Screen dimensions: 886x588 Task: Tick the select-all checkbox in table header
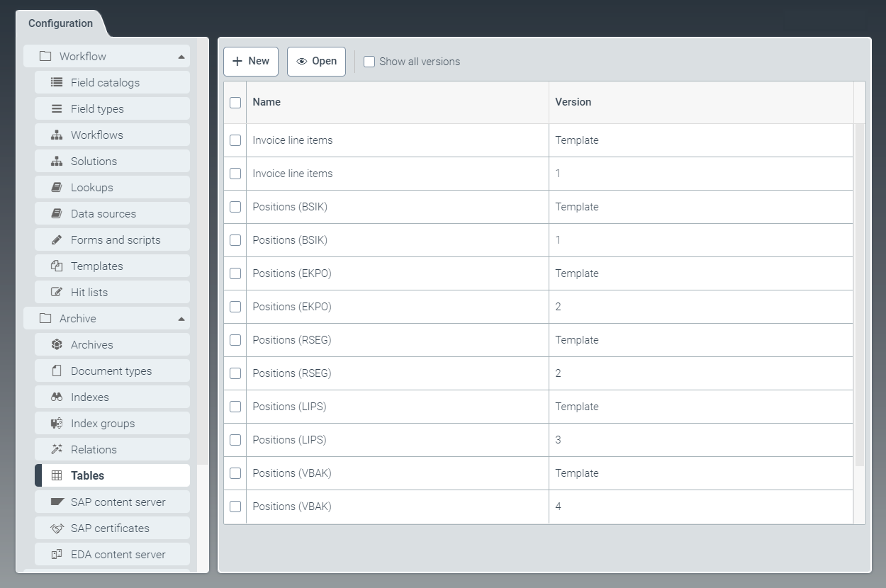point(235,103)
